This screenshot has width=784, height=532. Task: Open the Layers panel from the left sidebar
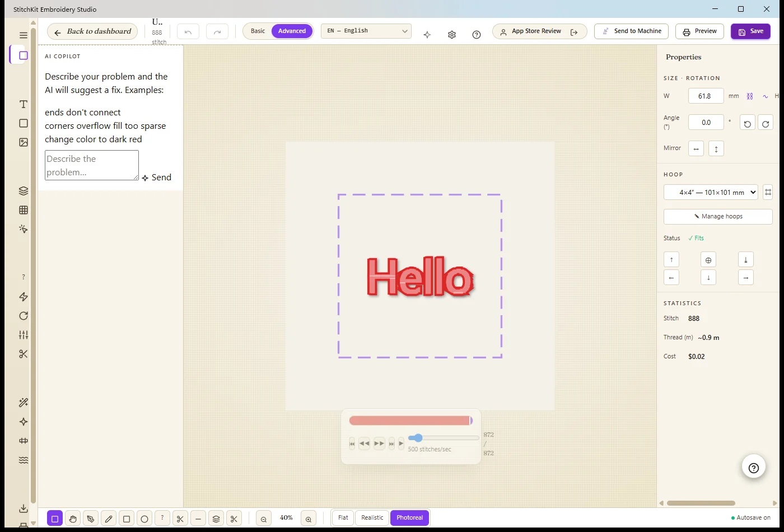[23, 191]
